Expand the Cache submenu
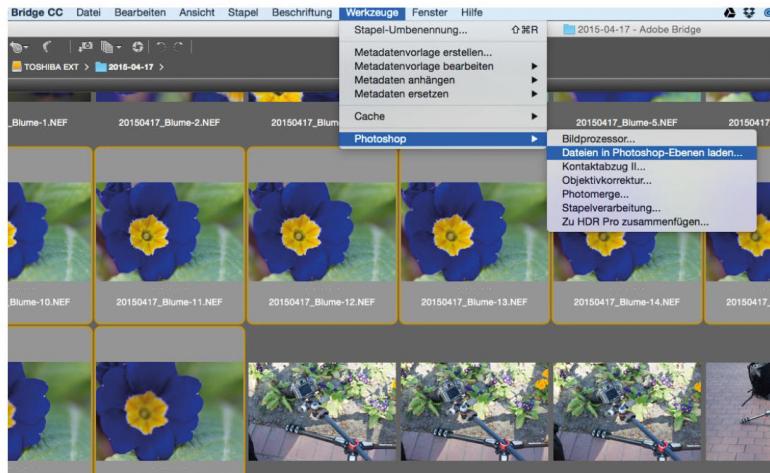Viewport: 770px width, 473px height. click(x=443, y=116)
